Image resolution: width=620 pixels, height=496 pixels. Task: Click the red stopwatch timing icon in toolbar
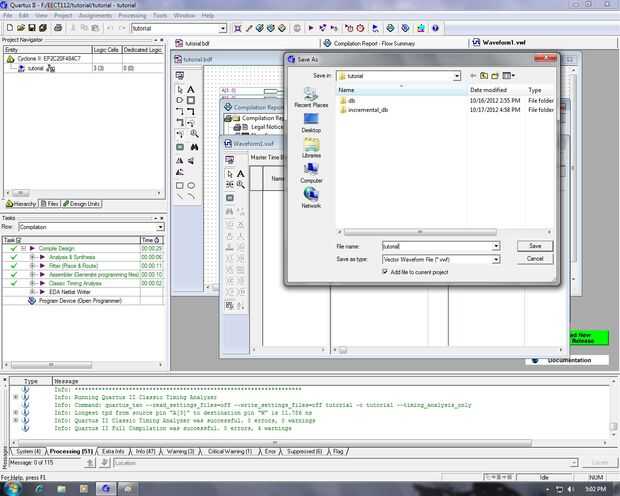[360, 28]
